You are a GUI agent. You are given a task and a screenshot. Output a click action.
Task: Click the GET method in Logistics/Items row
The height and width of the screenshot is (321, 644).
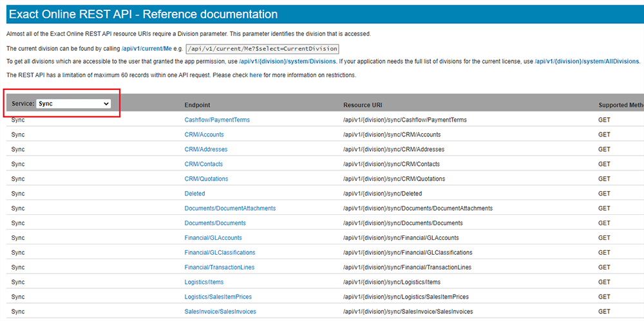click(604, 282)
